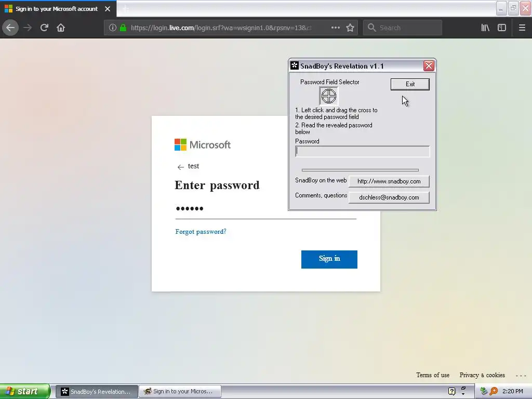Image resolution: width=532 pixels, height=399 pixels.
Task: Open the Windows start menu
Action: click(25, 391)
